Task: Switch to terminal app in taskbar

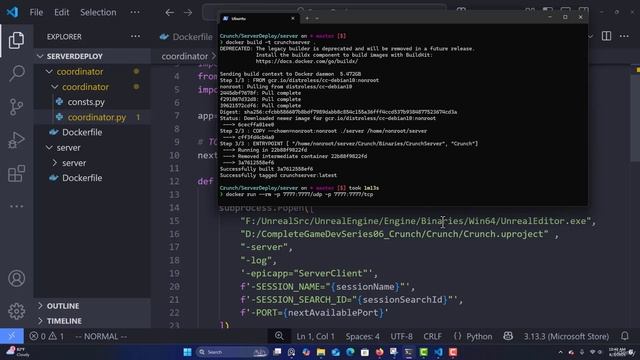Action: [409, 352]
